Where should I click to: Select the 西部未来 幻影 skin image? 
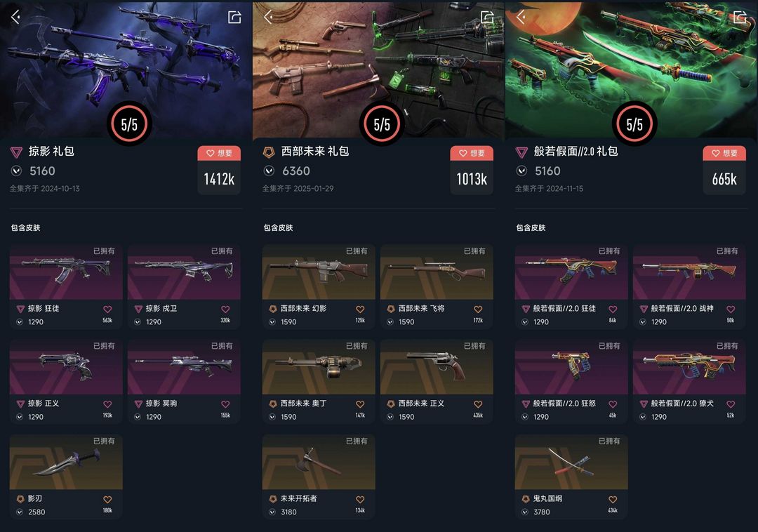[319, 272]
